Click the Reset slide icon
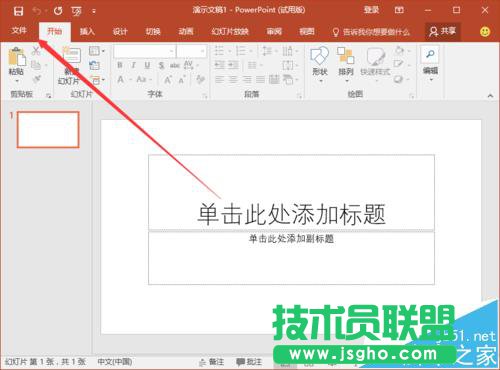500x370 pixels. tap(95, 65)
